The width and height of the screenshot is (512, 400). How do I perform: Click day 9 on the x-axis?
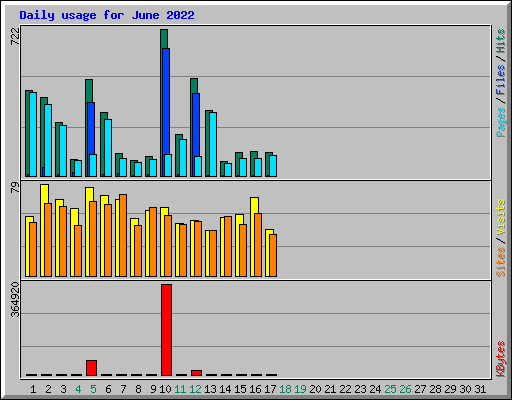click(153, 389)
